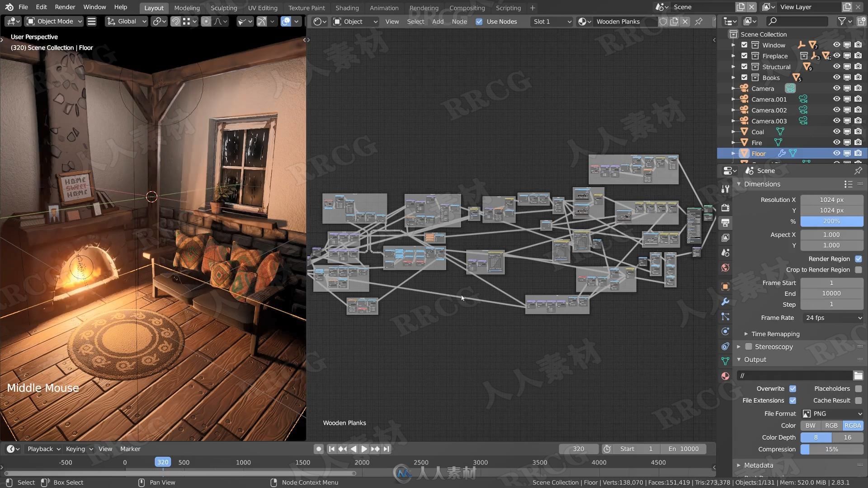
Task: Open the Playback popover in timeline
Action: coord(44,449)
